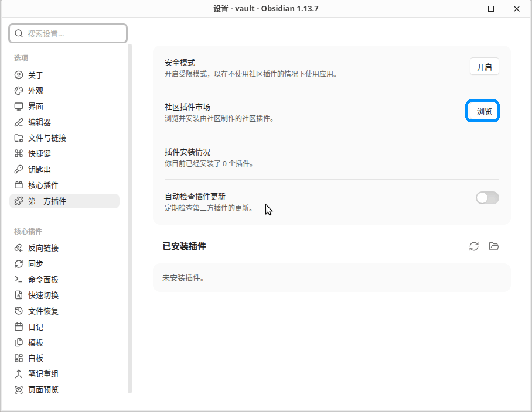Open 页面预览 page preview settings

(x=64, y=390)
